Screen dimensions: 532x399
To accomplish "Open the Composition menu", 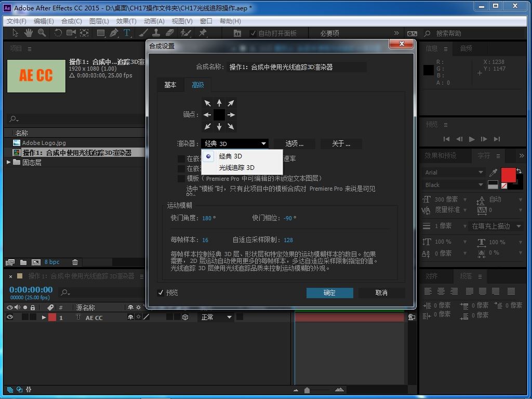I will 71,21.
